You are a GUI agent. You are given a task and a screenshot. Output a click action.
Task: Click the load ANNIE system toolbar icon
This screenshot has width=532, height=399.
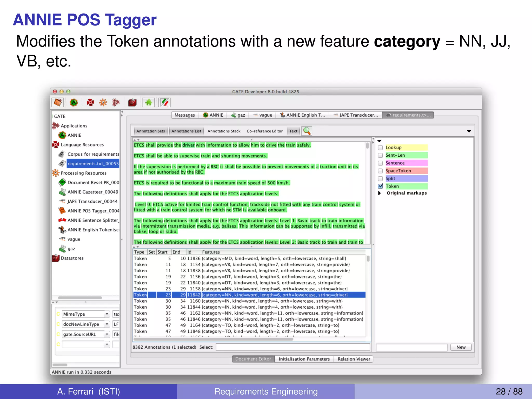[x=74, y=102]
